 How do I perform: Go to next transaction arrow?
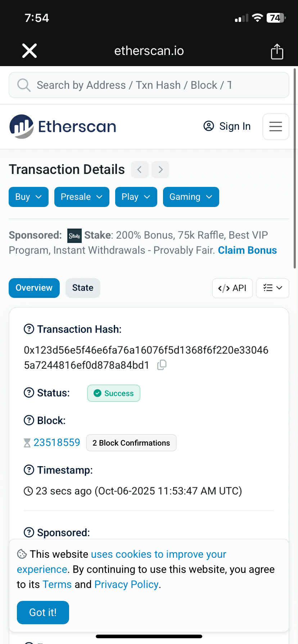point(161,170)
